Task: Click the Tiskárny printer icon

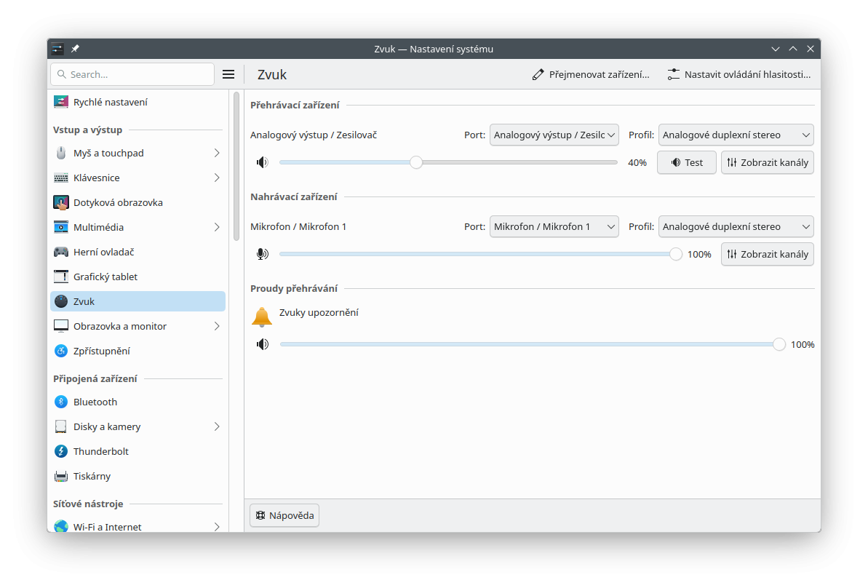Action: [61, 476]
